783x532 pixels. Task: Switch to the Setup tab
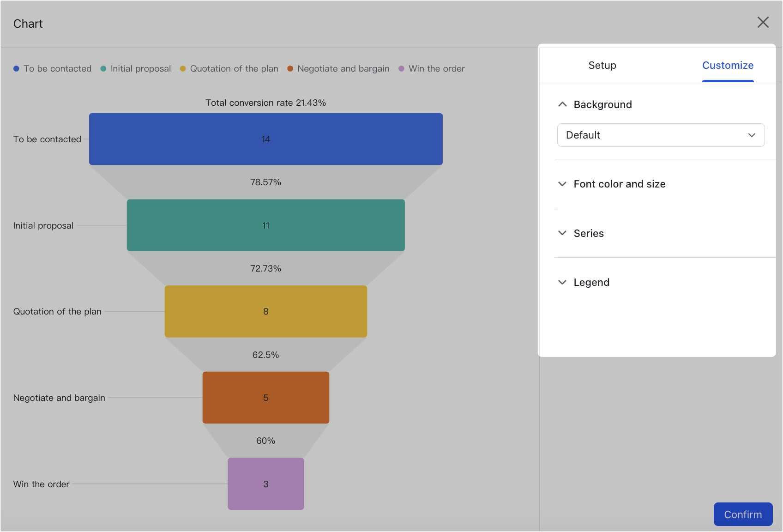[x=602, y=65]
